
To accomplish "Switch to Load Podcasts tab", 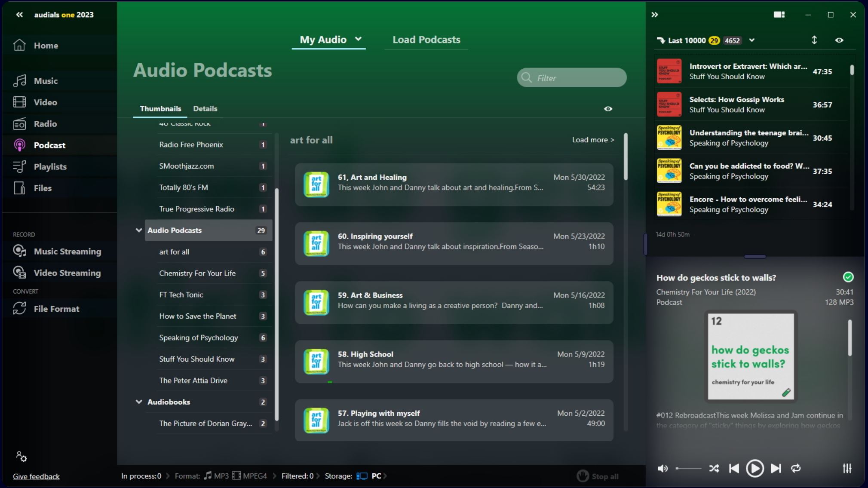I will [426, 40].
